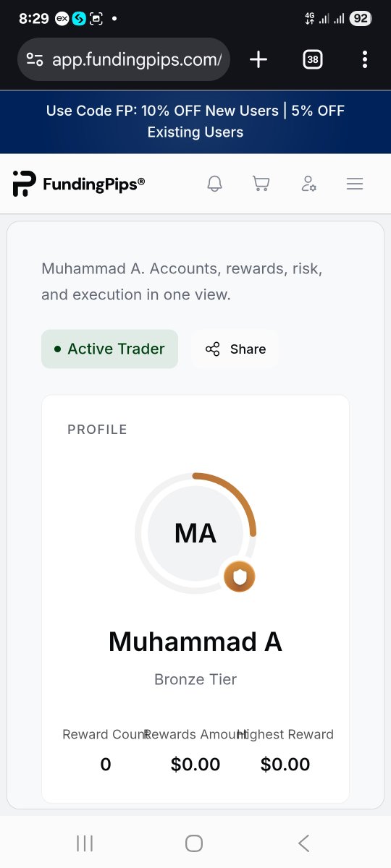Tap the promo code FP banner
391x868 pixels.
point(195,122)
